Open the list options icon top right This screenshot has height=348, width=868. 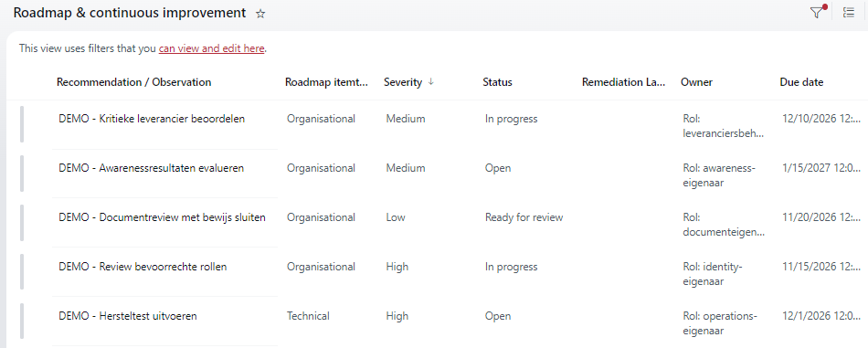[x=848, y=13]
